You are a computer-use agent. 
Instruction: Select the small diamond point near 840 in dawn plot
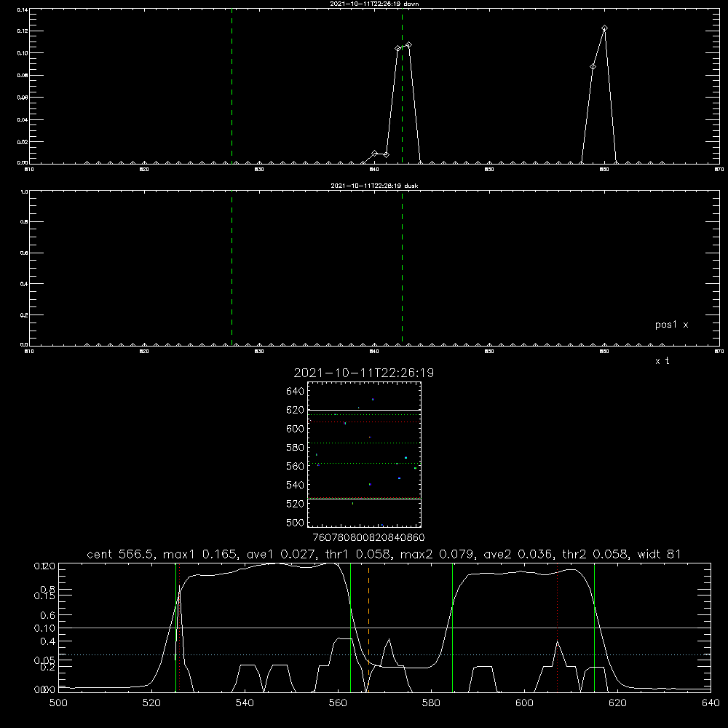tap(375, 153)
